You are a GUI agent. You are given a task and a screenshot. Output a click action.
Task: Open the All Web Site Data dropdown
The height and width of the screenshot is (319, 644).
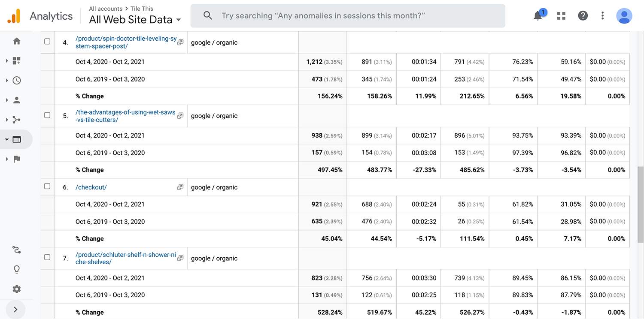(135, 20)
